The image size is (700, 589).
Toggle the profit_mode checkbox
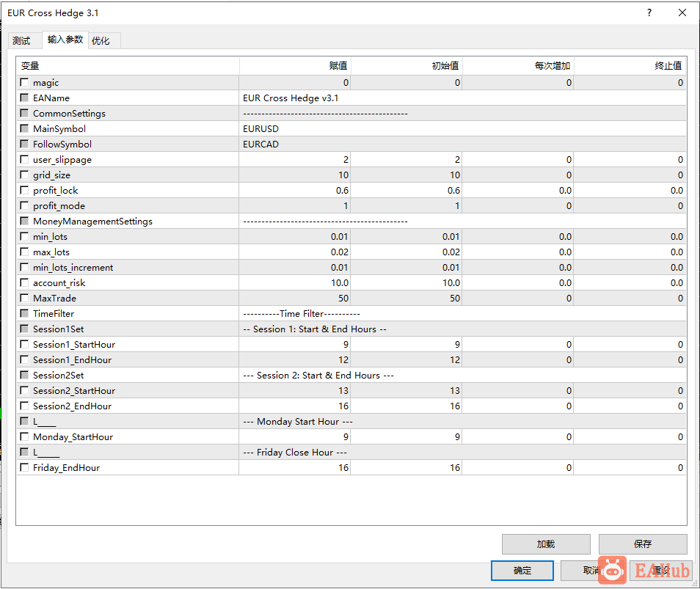tap(24, 205)
